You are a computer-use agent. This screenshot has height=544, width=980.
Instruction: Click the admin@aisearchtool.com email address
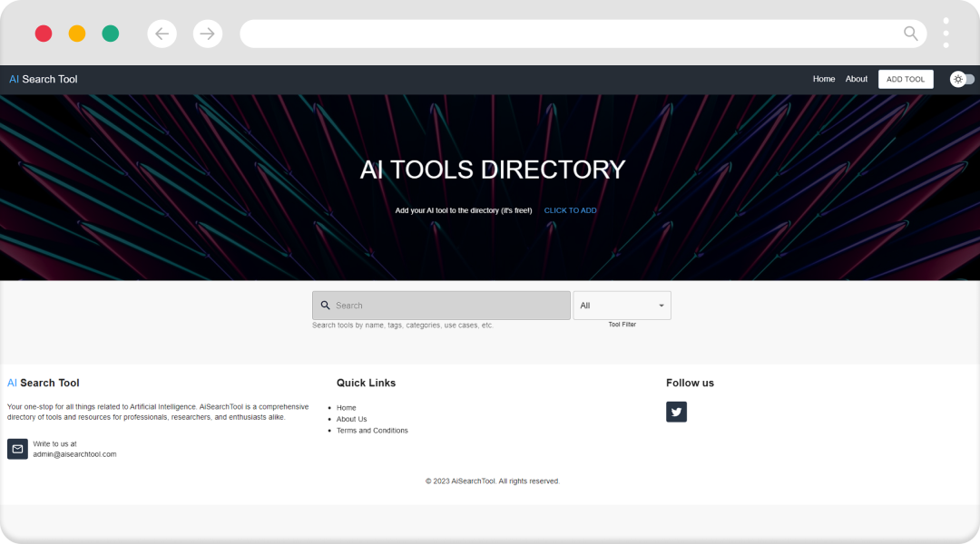click(x=74, y=454)
